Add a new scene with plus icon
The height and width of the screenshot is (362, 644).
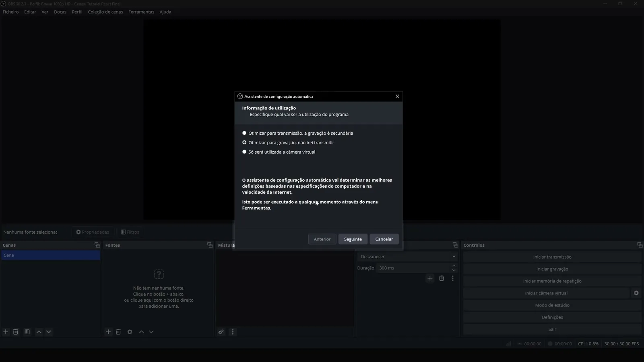[x=6, y=332]
